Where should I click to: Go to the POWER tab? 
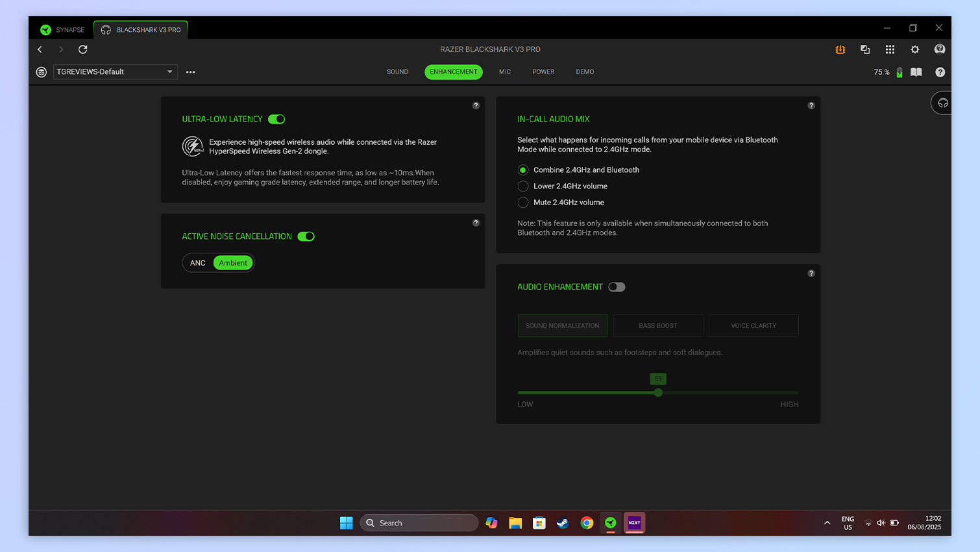click(x=543, y=72)
